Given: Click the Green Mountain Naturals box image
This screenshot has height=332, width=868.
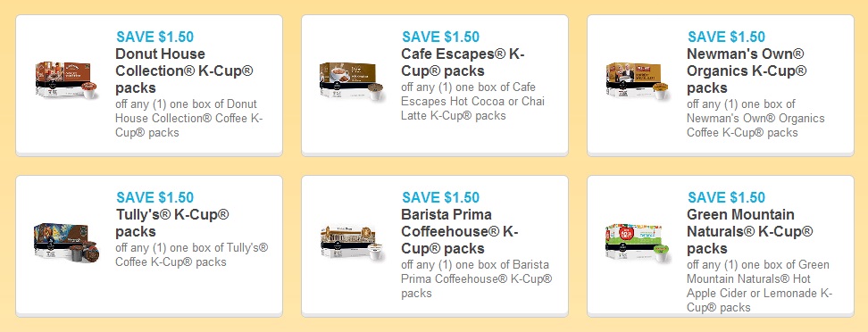Looking at the screenshot, I should coord(638,243).
